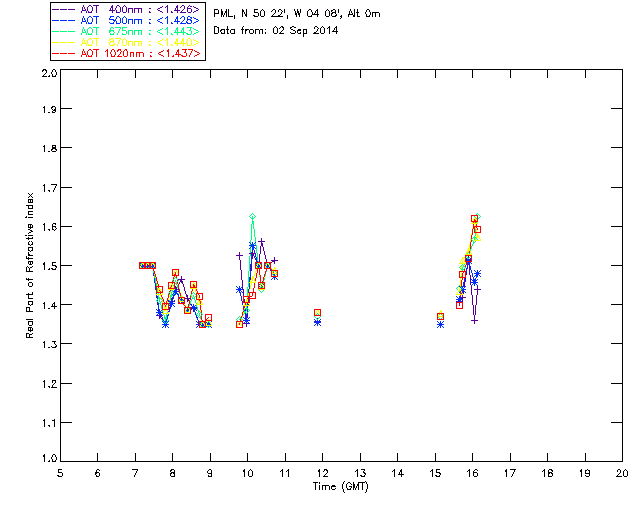Click the x-axis tick label 14

click(x=398, y=473)
